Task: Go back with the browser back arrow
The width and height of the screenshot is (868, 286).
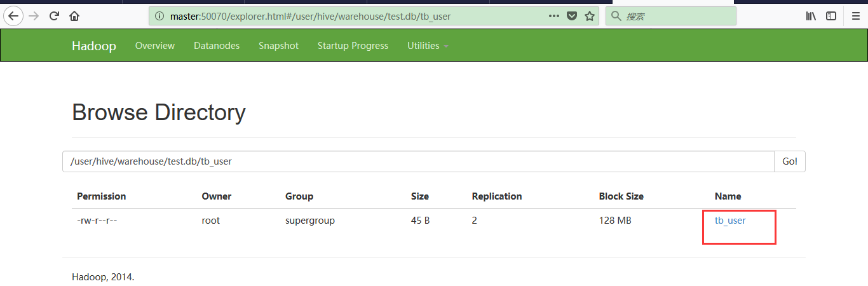Action: pos(13,16)
